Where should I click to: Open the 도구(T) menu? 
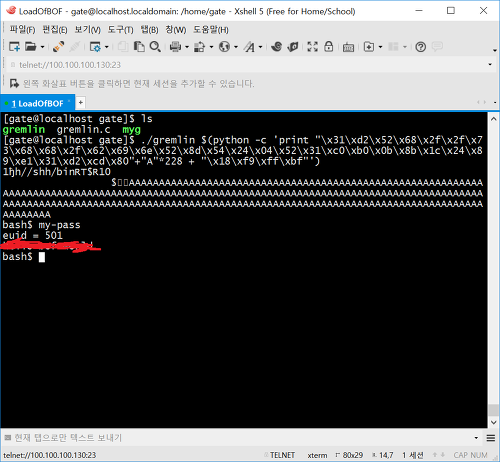(120, 30)
